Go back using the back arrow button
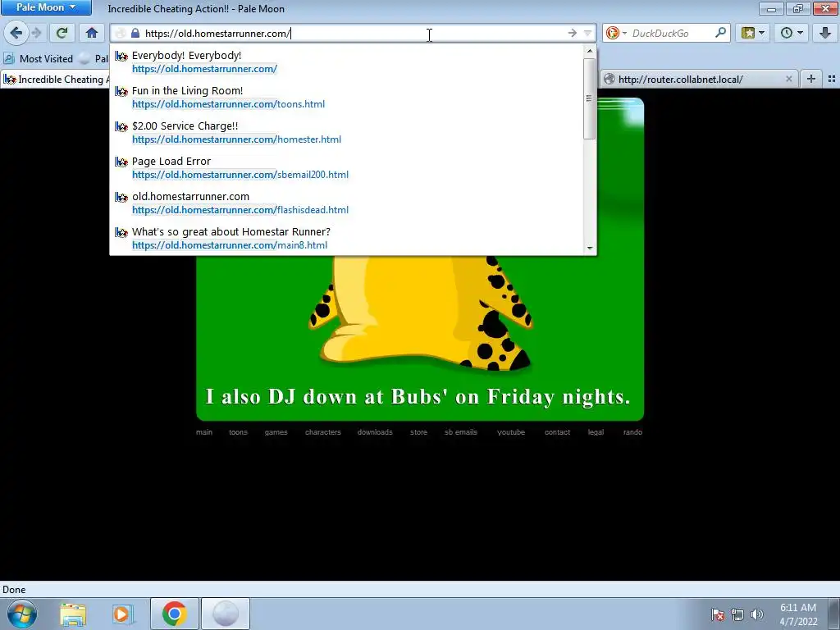Viewport: 840px width, 630px height. click(x=16, y=33)
